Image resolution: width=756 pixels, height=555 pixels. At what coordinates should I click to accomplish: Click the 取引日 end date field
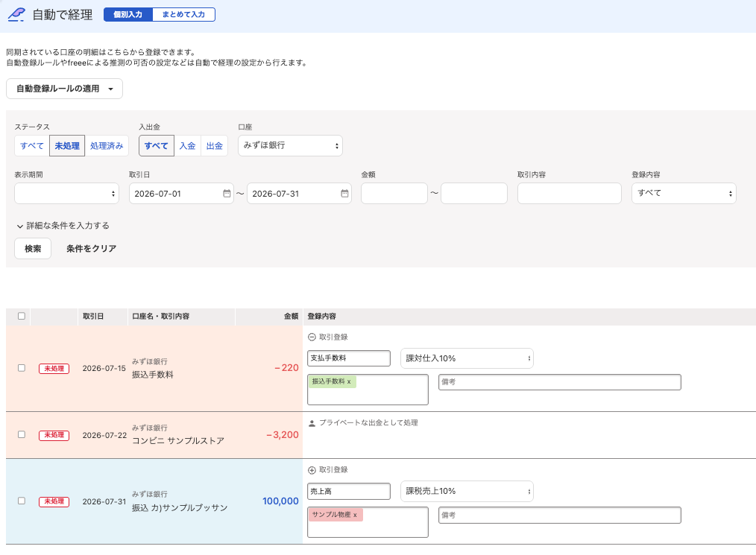coord(299,193)
